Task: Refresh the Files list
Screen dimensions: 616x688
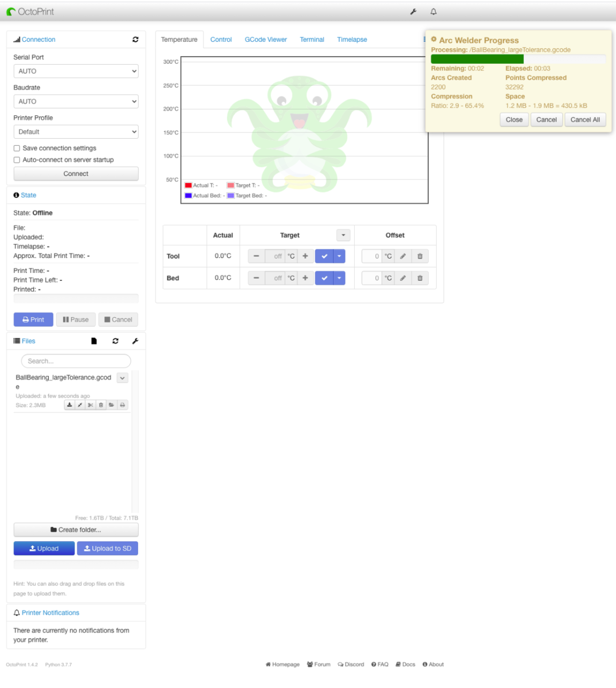Action: pos(115,341)
